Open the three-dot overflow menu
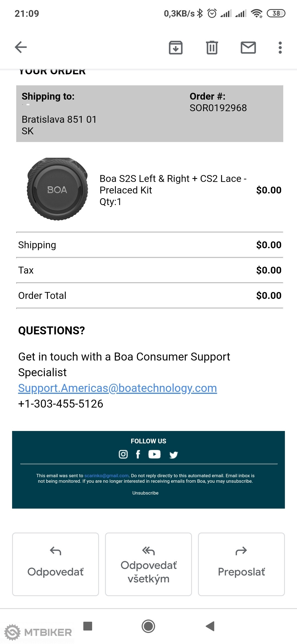The height and width of the screenshot is (644, 297). click(x=280, y=48)
